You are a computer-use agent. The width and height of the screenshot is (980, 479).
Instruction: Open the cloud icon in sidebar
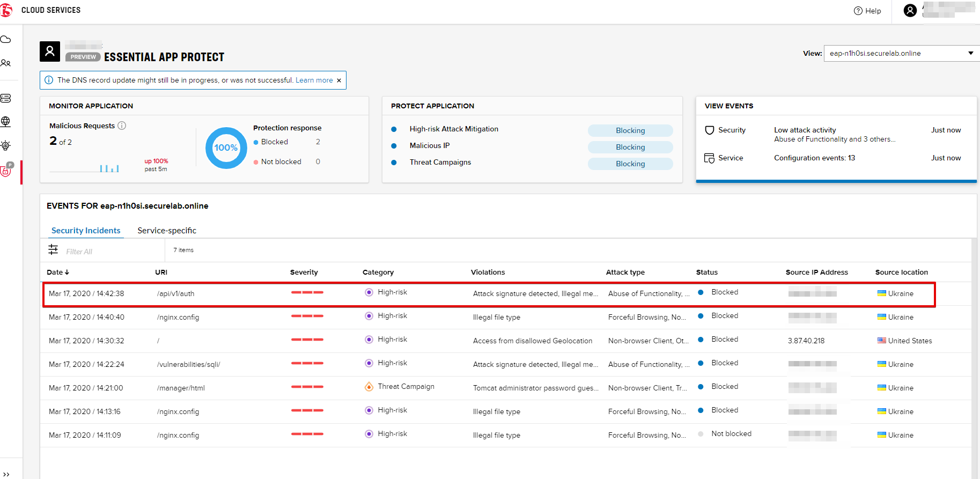(6, 40)
